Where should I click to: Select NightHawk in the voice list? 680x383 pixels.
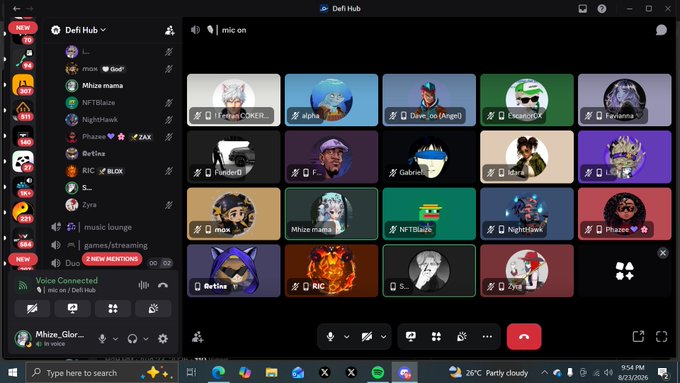pyautogui.click(x=119, y=119)
